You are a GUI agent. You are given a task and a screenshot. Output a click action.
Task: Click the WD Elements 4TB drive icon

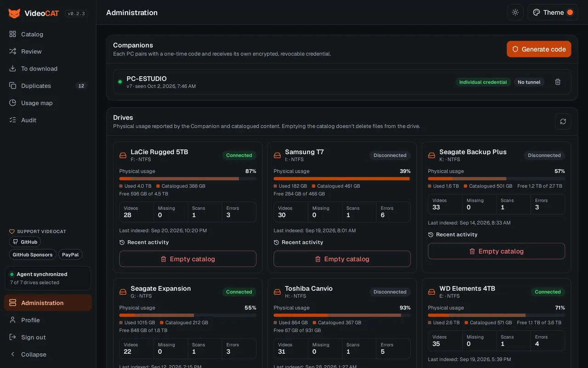pos(432,292)
